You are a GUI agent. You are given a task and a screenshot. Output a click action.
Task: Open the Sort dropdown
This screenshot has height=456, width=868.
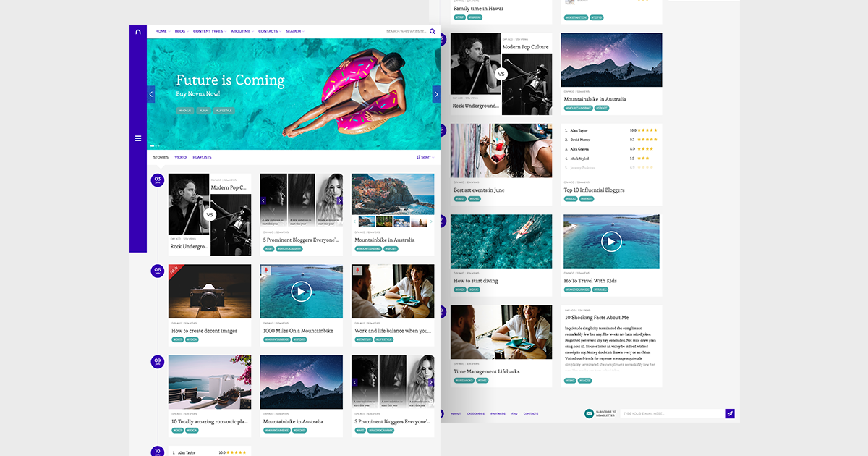coord(425,157)
